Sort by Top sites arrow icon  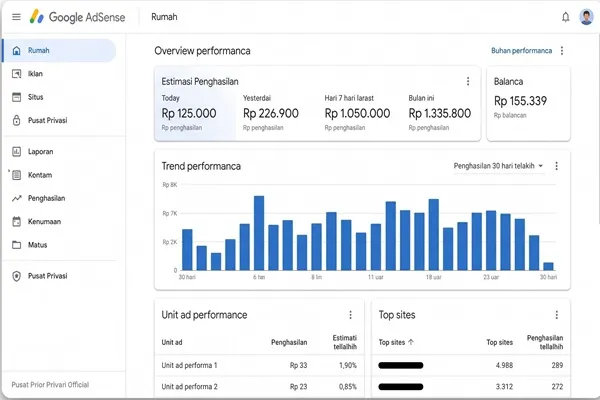(411, 342)
